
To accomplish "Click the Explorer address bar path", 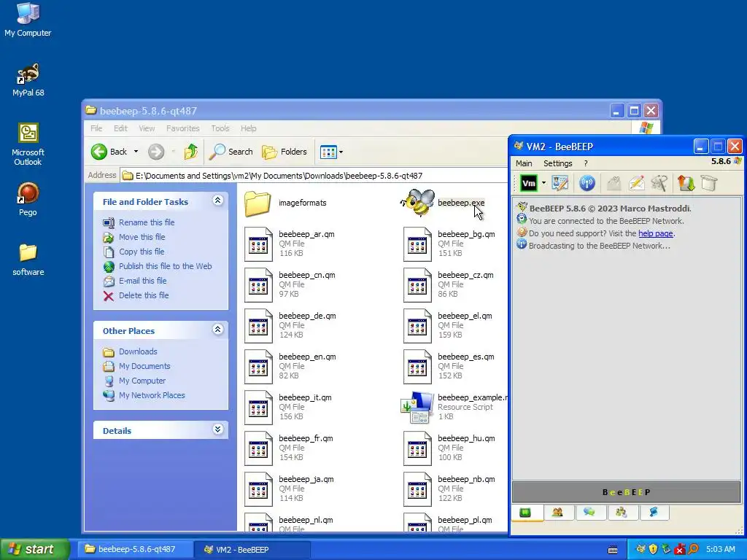I will tap(279, 176).
